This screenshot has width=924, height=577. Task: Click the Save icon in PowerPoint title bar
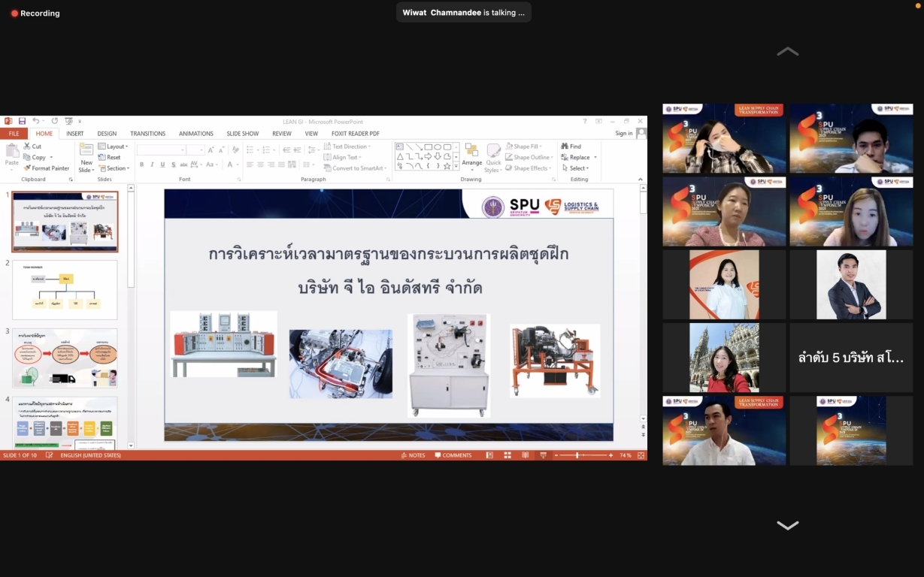[23, 121]
